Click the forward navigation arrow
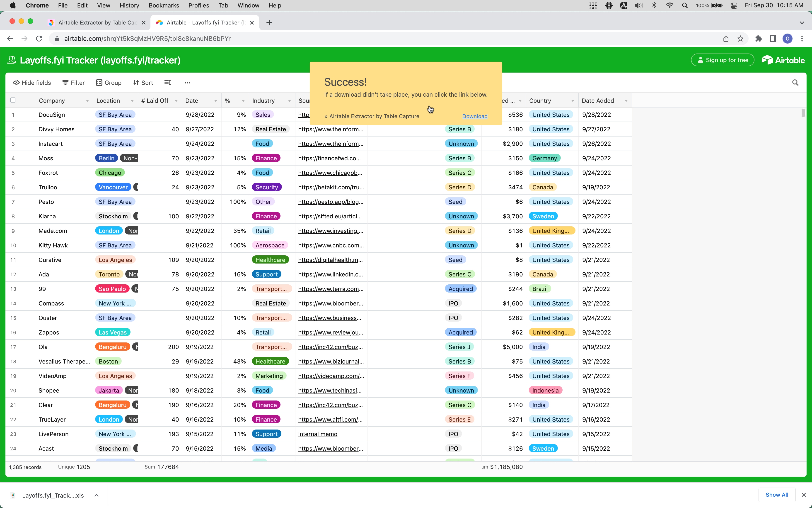Screen dimensions: 812x508 coord(24,39)
